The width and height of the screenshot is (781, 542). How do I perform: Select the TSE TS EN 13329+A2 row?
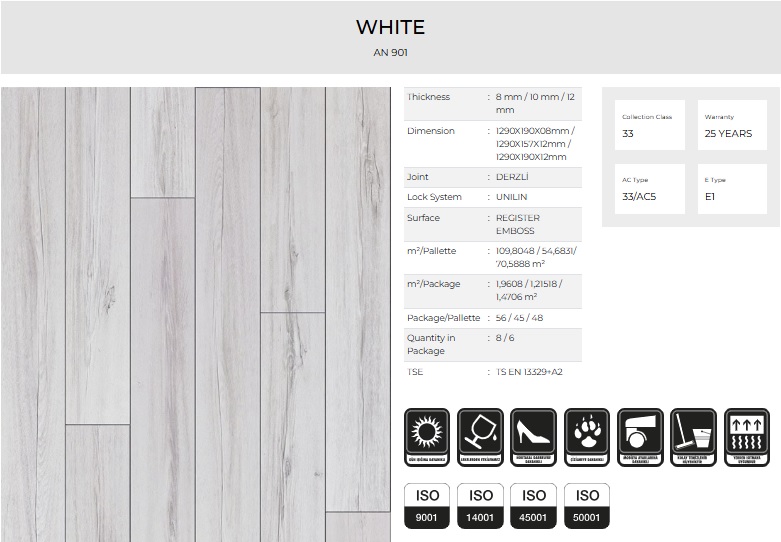[x=492, y=372]
